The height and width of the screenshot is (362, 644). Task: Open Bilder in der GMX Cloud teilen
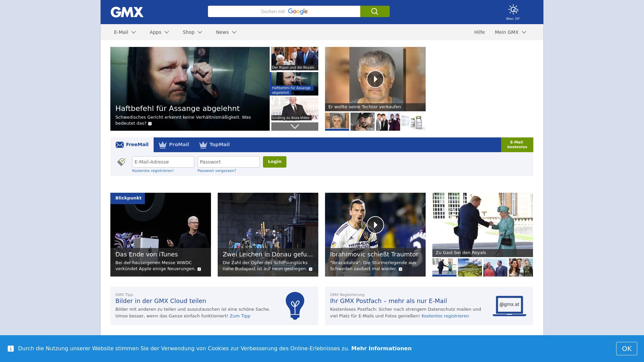[x=161, y=301]
